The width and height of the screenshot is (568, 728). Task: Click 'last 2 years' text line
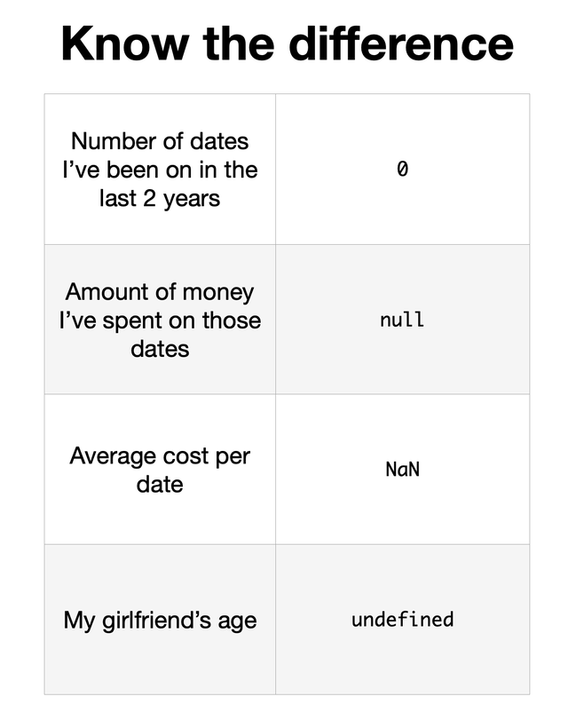tap(160, 199)
